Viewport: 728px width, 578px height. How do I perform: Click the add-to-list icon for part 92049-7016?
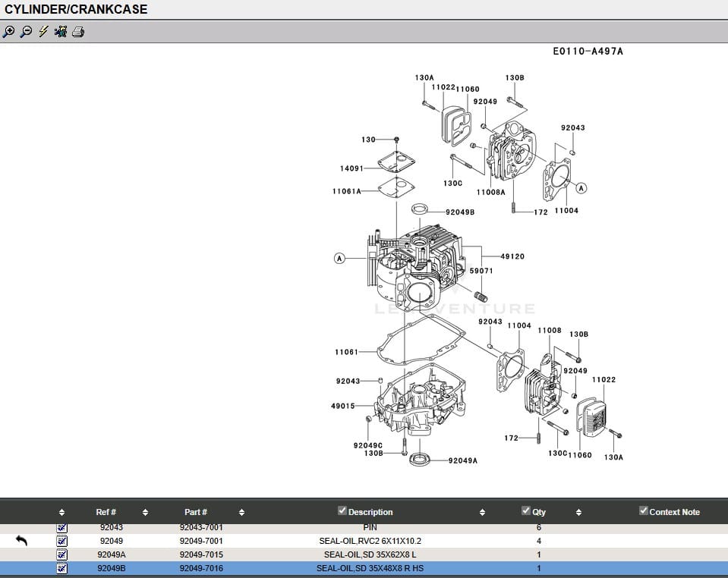pyautogui.click(x=62, y=568)
